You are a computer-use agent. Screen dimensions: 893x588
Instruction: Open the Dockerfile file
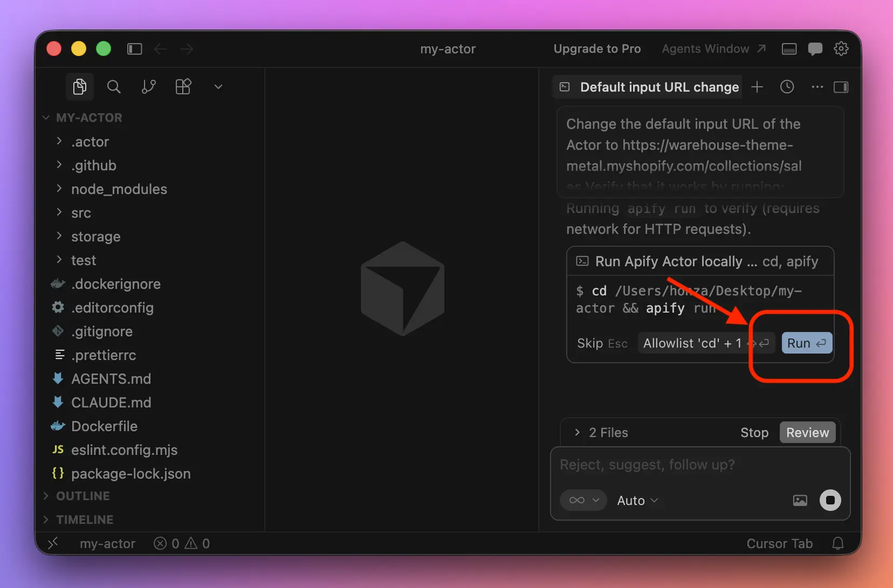click(x=104, y=426)
